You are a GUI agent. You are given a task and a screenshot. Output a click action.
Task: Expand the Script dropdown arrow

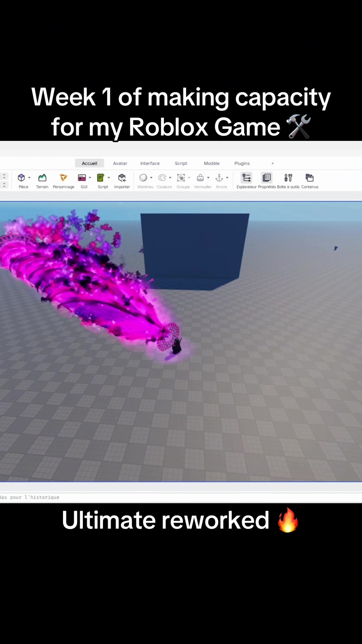pyautogui.click(x=109, y=178)
